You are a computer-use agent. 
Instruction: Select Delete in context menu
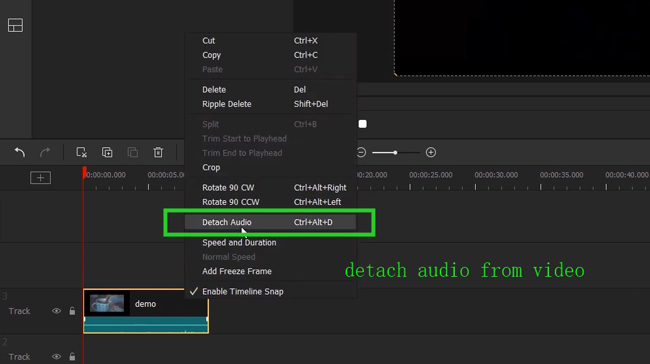[x=271, y=90]
